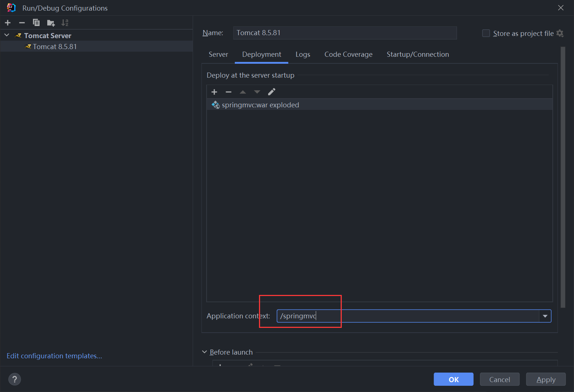Move the deployment artifact down

click(257, 92)
